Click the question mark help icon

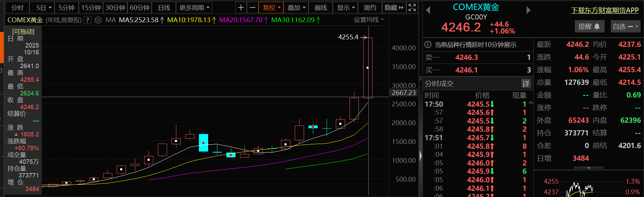point(88,20)
